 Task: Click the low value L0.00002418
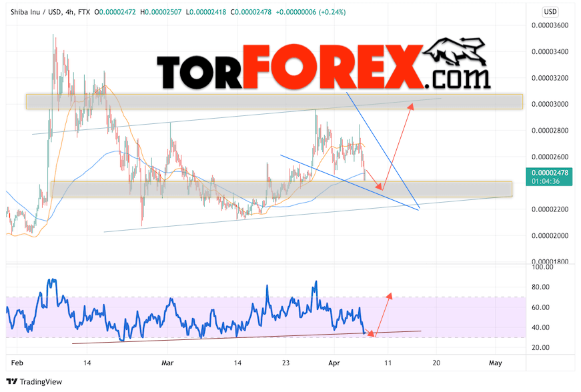pos(205,12)
